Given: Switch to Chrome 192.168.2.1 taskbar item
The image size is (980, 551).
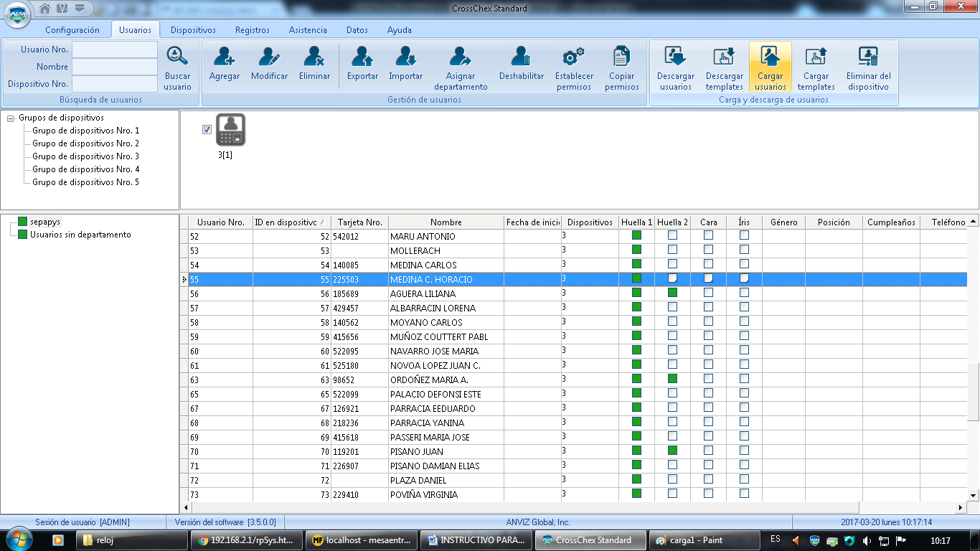Looking at the screenshot, I should pyautogui.click(x=247, y=540).
